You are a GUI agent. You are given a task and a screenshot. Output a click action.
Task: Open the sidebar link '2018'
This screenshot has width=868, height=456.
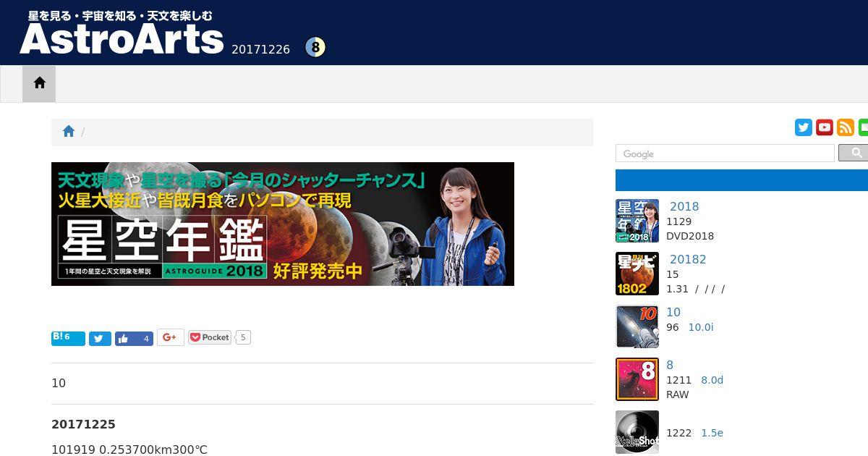click(684, 206)
